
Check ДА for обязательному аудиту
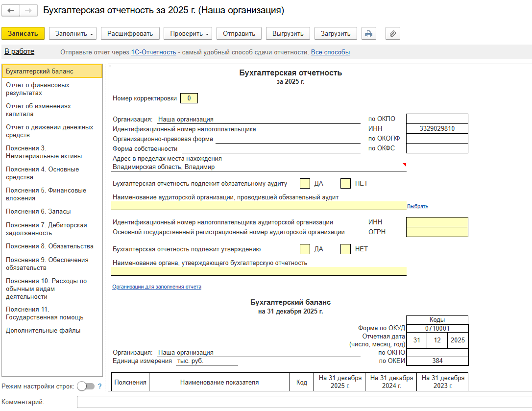[305, 183]
